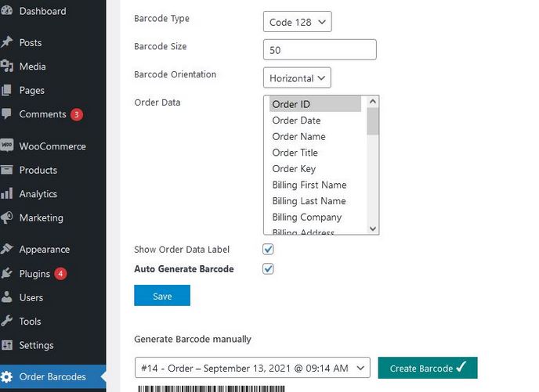Open Pages menu item
The width and height of the screenshot is (539, 392).
coord(53,90)
